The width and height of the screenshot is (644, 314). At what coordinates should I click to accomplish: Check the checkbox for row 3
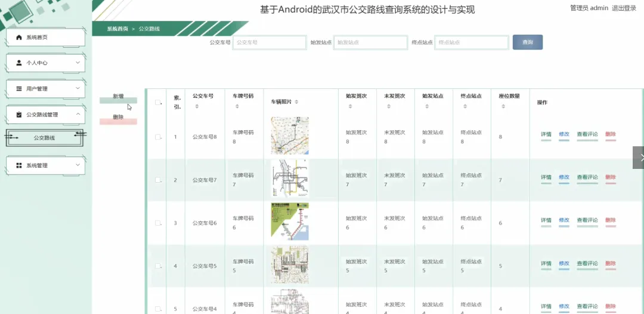(x=157, y=223)
